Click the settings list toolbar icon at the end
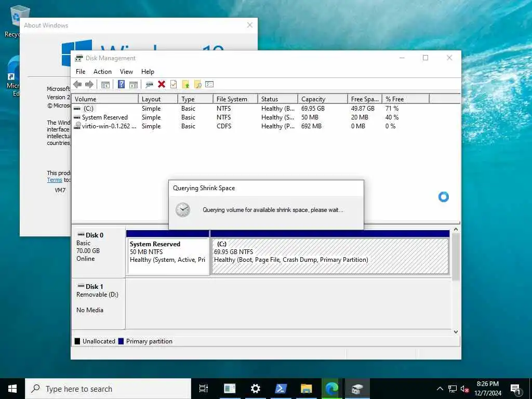 click(x=209, y=84)
